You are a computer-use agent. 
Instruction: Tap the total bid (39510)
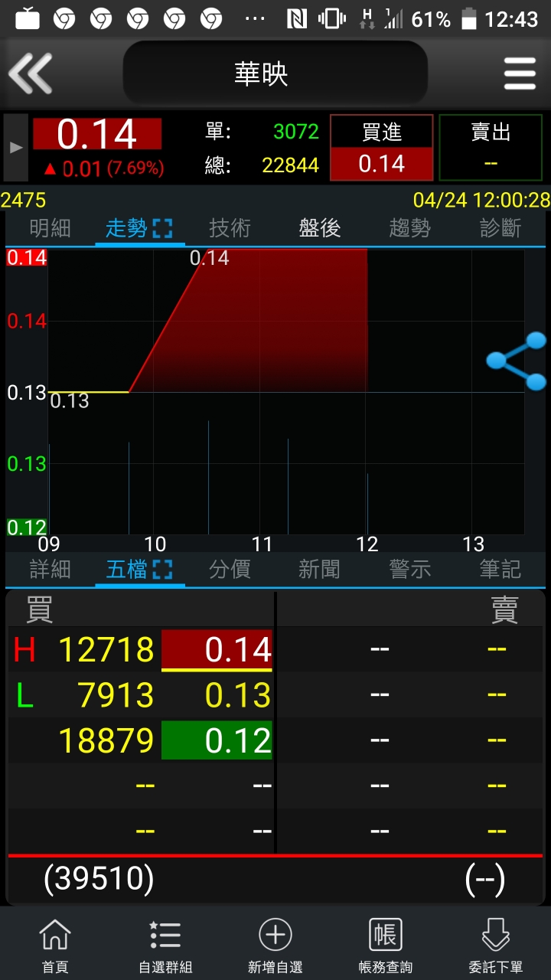(99, 880)
